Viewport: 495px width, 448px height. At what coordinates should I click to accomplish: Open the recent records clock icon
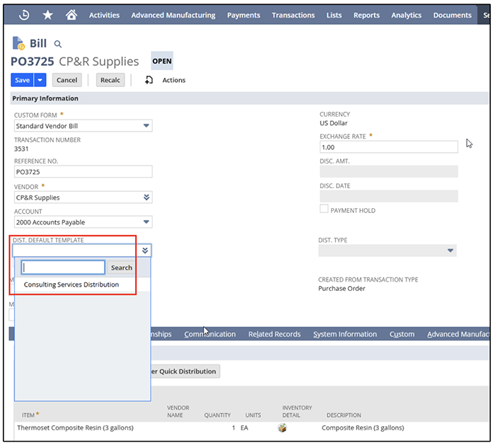coord(23,15)
